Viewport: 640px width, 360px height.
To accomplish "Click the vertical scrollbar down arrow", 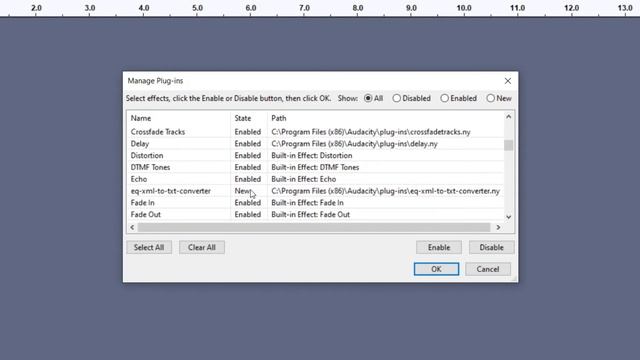I will point(509,217).
